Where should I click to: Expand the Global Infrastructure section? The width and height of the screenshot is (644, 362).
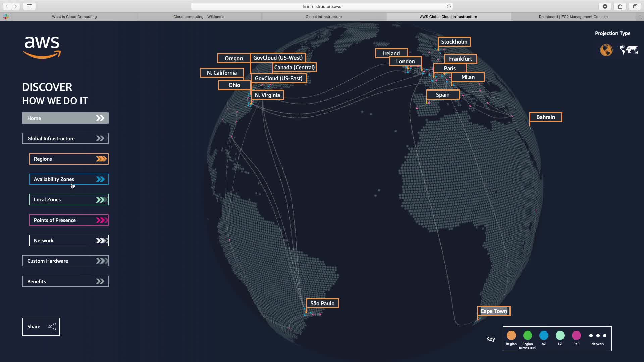pyautogui.click(x=65, y=138)
